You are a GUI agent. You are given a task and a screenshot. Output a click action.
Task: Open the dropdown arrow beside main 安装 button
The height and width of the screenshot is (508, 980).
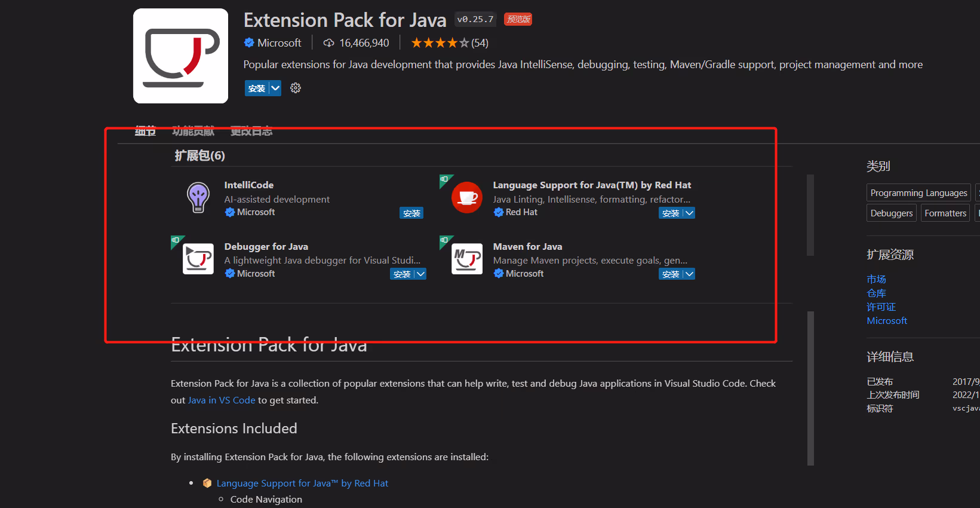coord(275,88)
